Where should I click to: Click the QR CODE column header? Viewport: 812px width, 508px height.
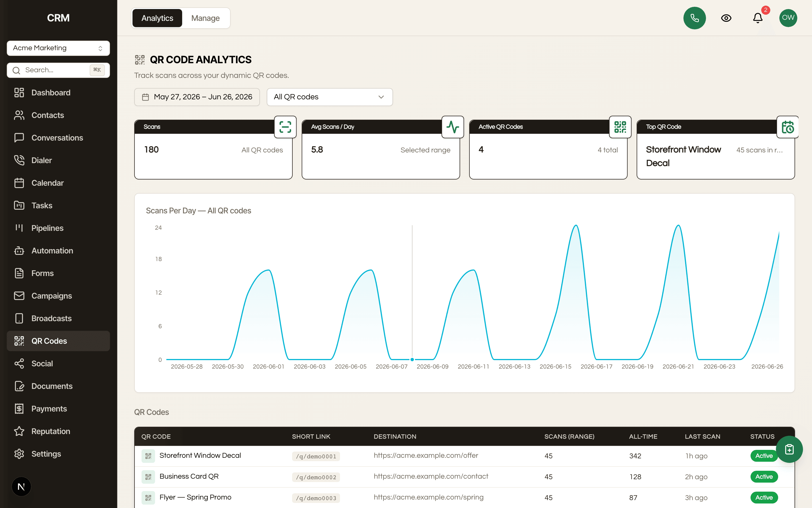156,436
